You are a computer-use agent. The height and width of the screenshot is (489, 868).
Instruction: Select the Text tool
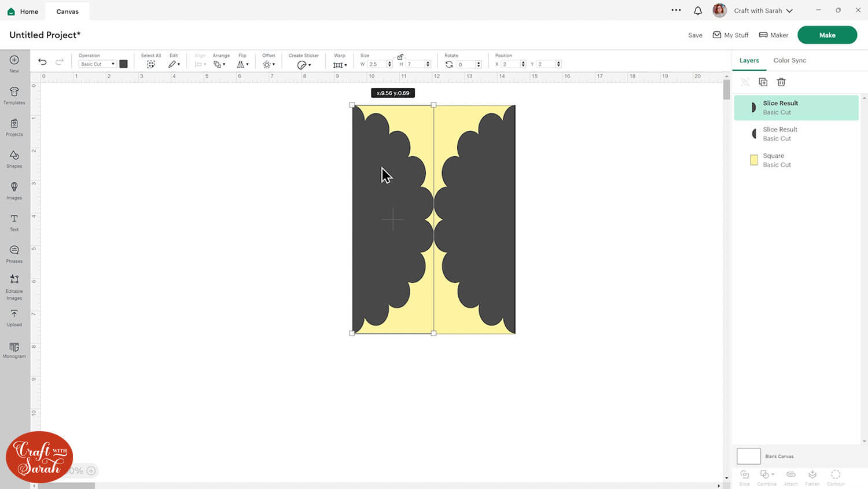tap(14, 222)
